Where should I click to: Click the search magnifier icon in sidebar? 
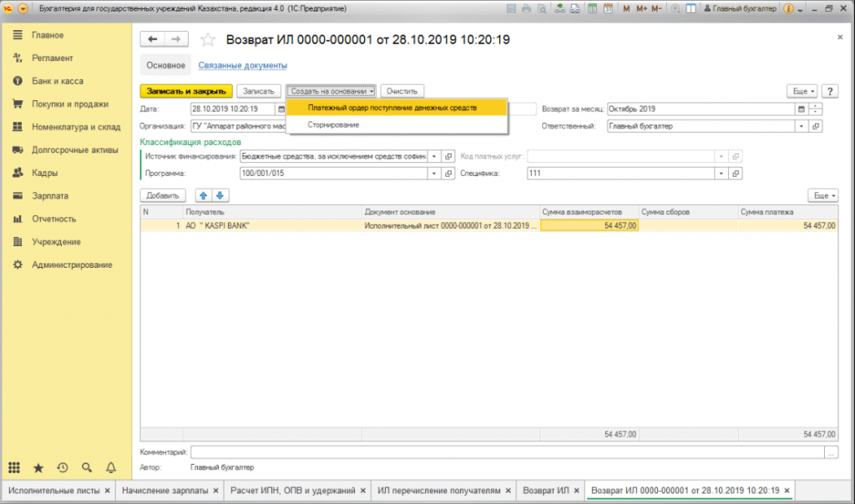(x=86, y=467)
